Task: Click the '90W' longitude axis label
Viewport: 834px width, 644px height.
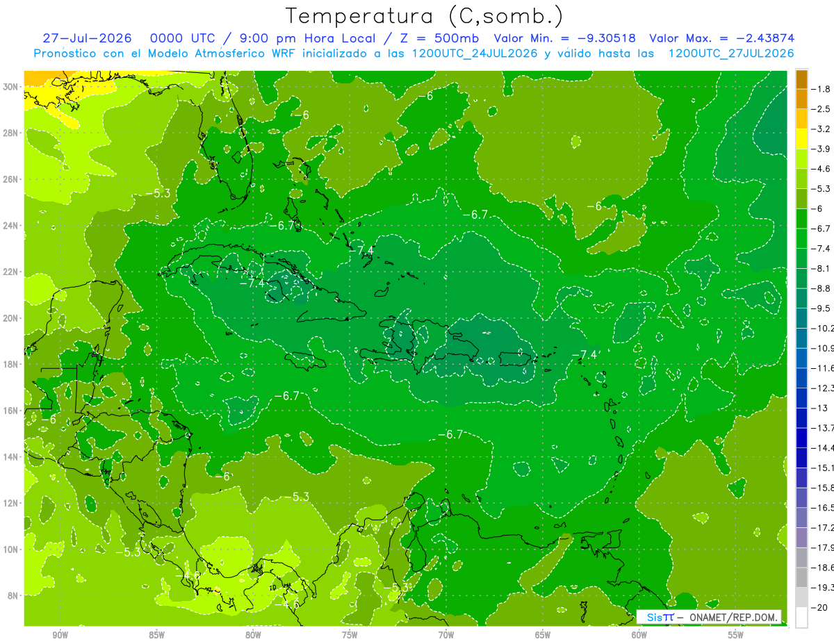Action: tap(60, 635)
